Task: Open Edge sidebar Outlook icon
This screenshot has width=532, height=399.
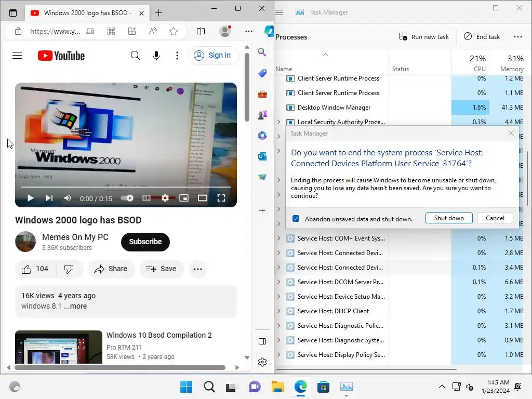Action: click(x=262, y=156)
